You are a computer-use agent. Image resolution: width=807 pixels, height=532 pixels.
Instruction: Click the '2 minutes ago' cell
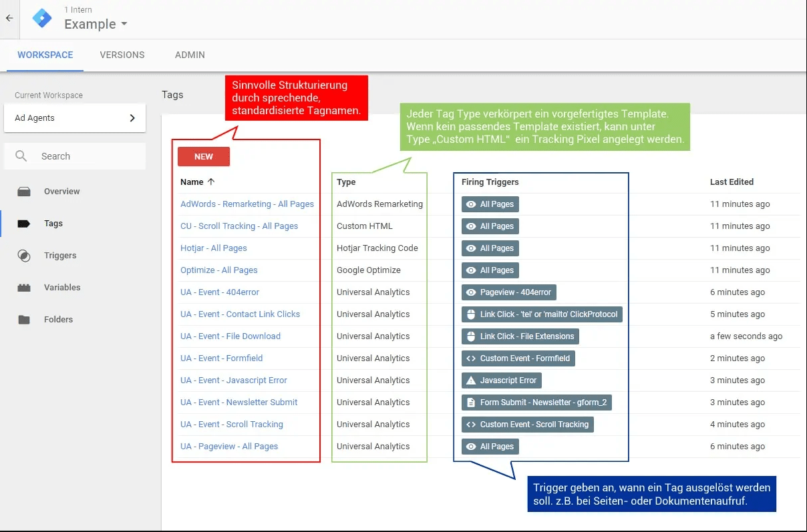pos(738,358)
